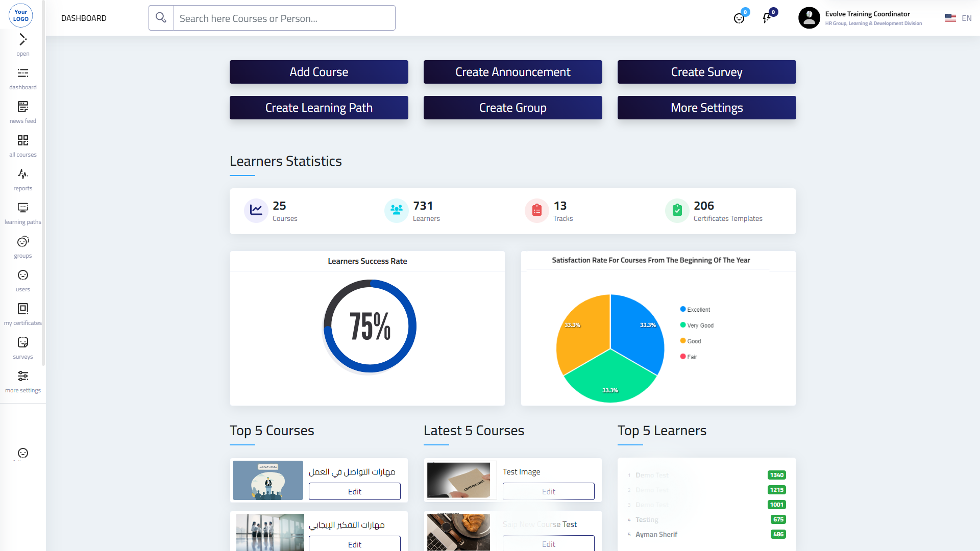Click on Learners Success Rate chart
This screenshot has height=551, width=980.
pos(367,327)
